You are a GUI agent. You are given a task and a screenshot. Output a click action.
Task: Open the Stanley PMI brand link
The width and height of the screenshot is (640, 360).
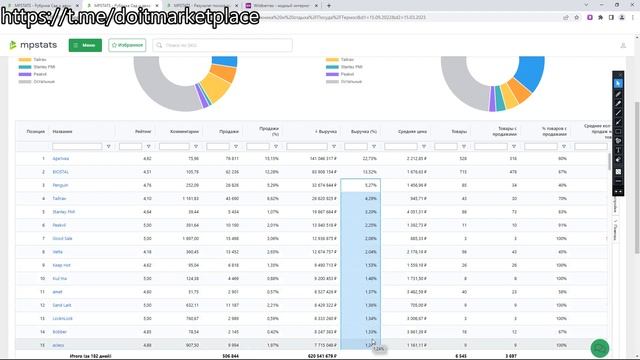[x=64, y=212]
